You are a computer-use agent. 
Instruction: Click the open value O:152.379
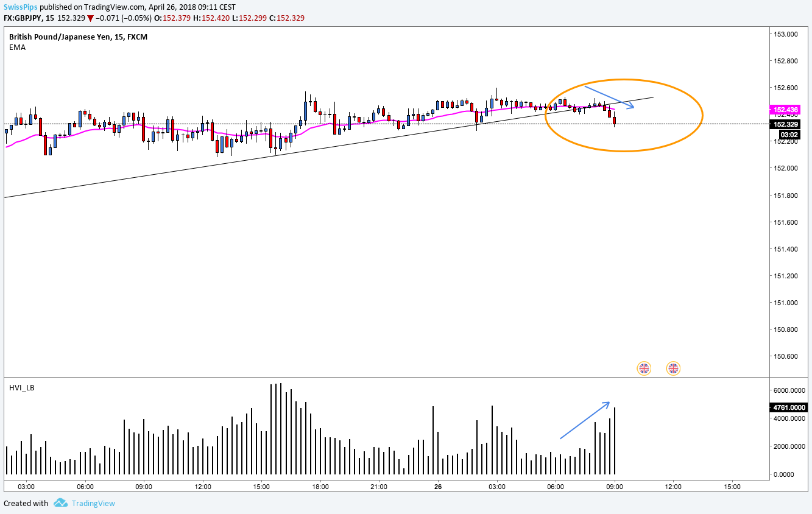click(x=171, y=18)
